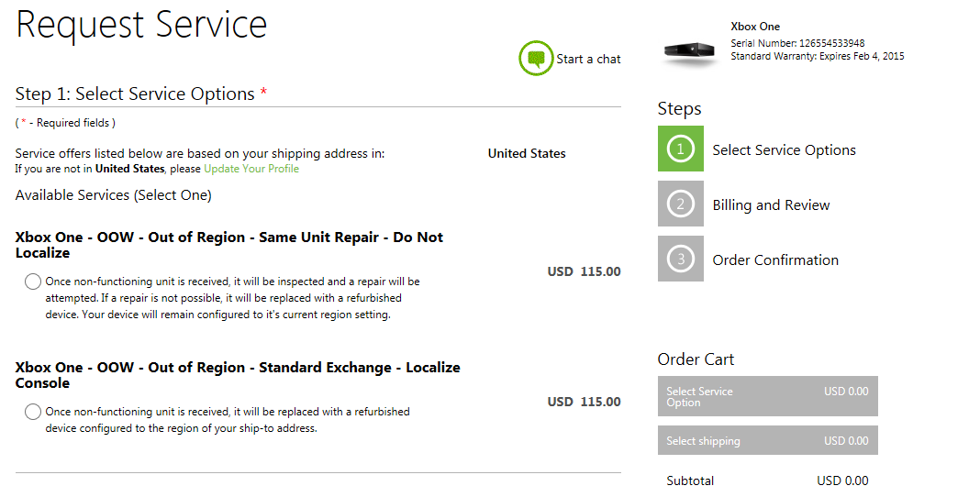Click the Select shipping cart row

pyautogui.click(x=767, y=440)
